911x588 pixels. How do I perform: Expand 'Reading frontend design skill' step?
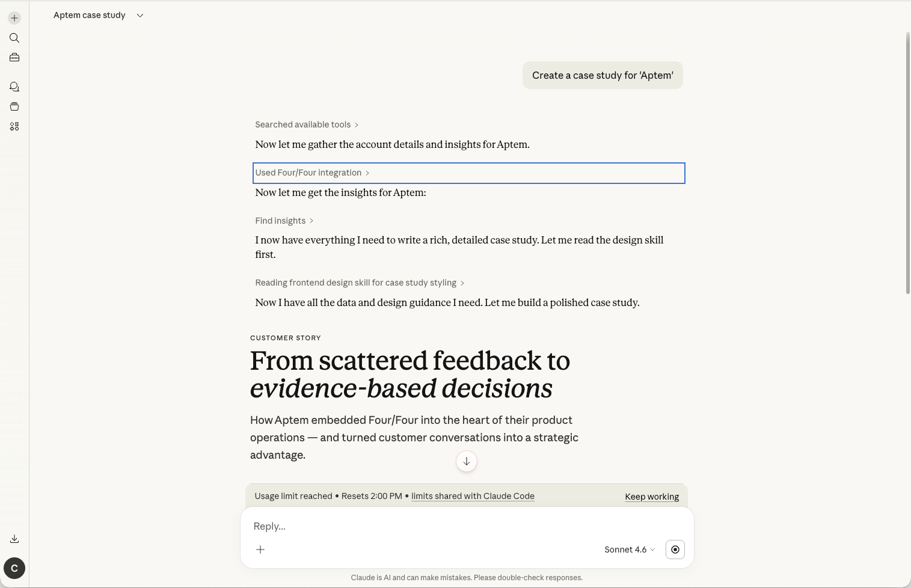[x=360, y=283]
